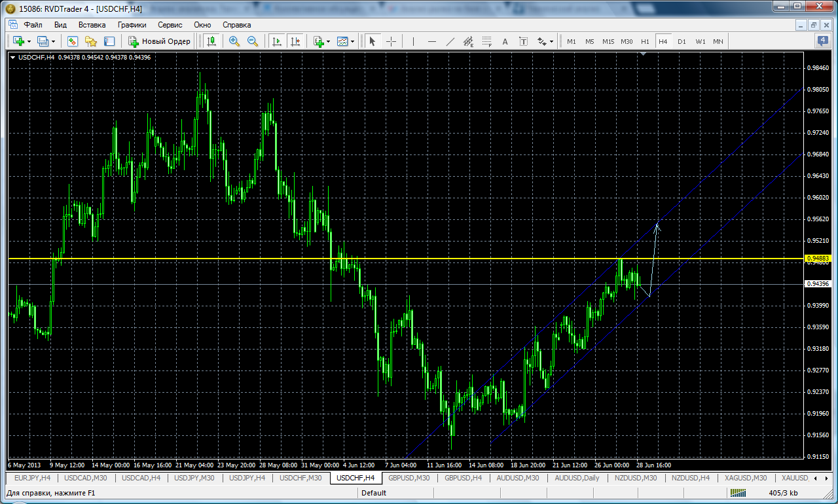Viewport: 838px width, 504px height.
Task: Select the Trendline drawing tool
Action: (x=450, y=41)
